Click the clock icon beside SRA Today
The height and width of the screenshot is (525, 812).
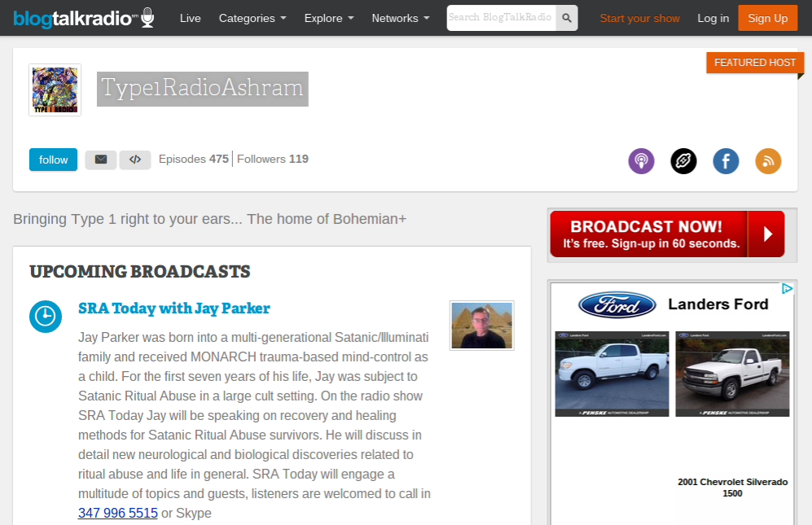click(x=46, y=317)
